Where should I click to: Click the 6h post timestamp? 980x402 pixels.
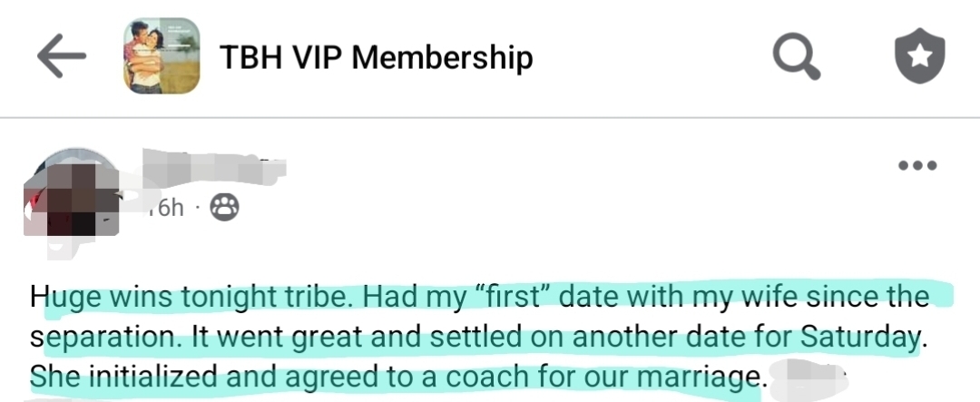(x=168, y=209)
